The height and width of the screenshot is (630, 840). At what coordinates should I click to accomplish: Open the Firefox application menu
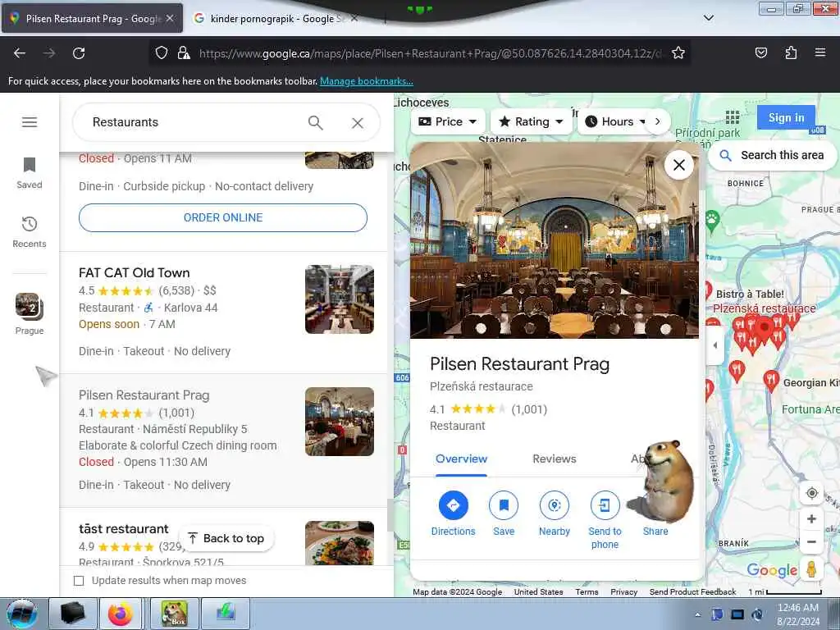(x=820, y=53)
